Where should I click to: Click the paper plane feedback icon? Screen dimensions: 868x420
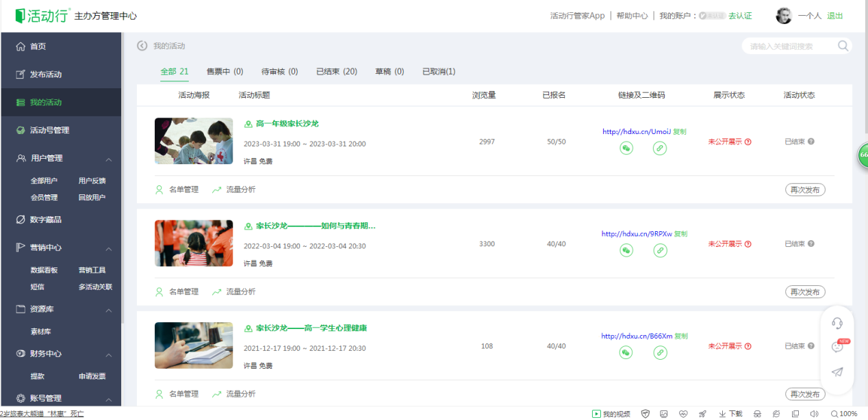[837, 372]
